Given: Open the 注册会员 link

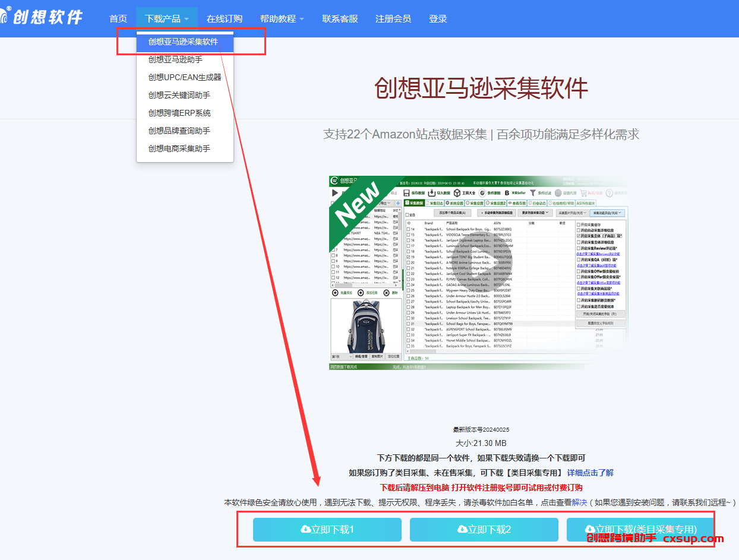Looking at the screenshot, I should (393, 18).
